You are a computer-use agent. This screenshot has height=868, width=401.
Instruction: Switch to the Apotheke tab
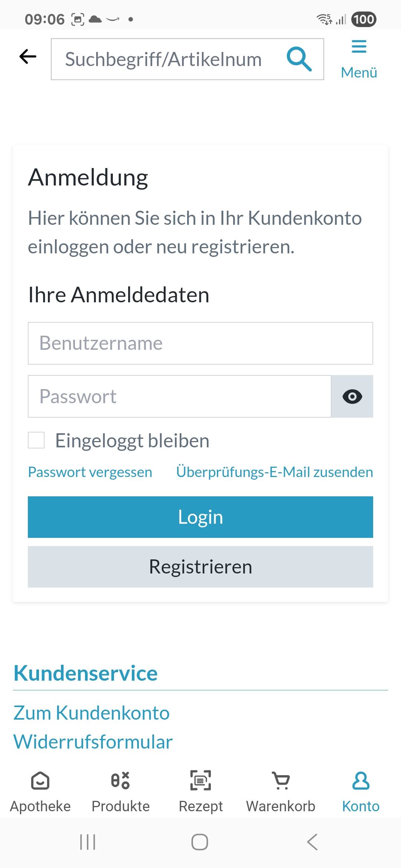tap(40, 791)
